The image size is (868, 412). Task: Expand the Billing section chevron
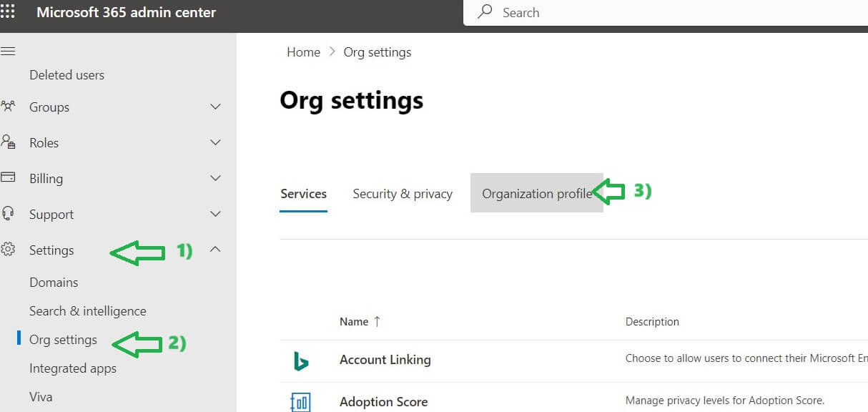[215, 178]
